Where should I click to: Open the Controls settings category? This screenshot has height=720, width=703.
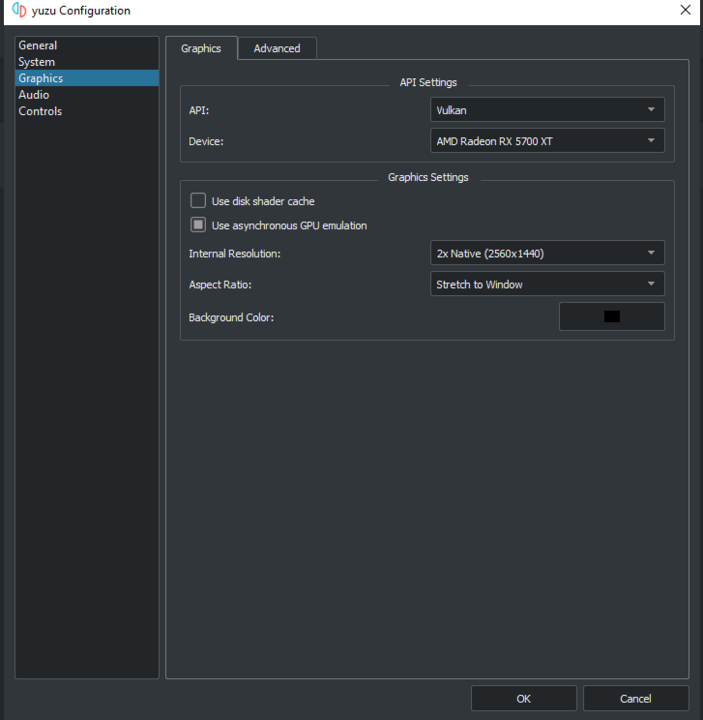click(87, 111)
